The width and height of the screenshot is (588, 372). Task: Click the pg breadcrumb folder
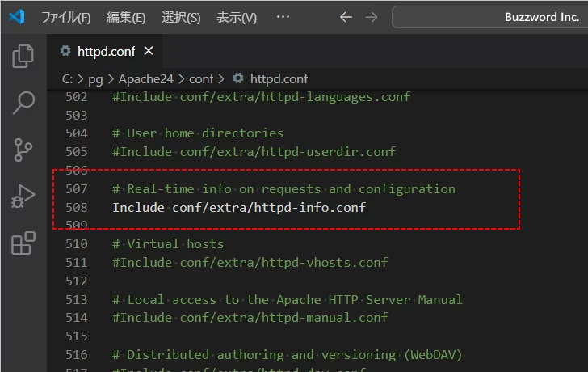(x=95, y=78)
